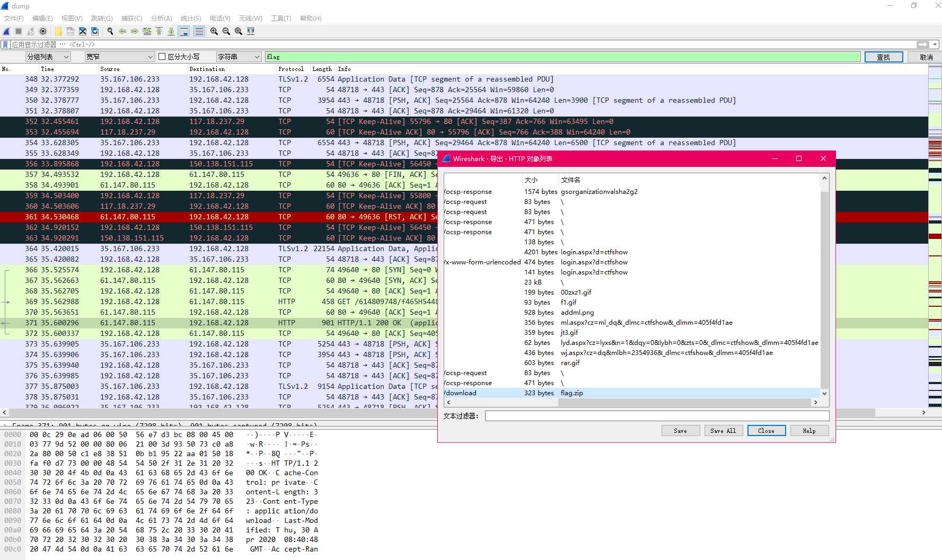
Task: Sort the object list by the 文件名 column header
Action: 689,180
